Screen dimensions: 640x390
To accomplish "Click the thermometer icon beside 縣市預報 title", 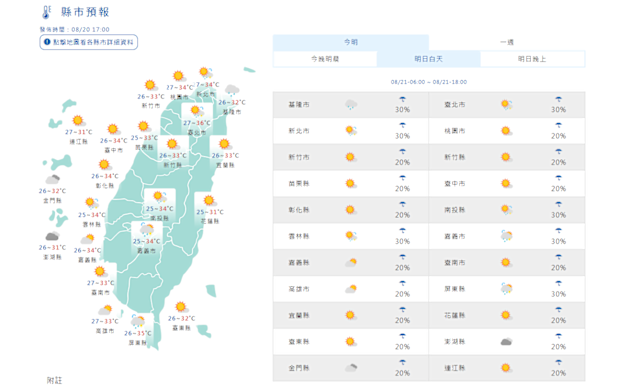I will pos(46,12).
